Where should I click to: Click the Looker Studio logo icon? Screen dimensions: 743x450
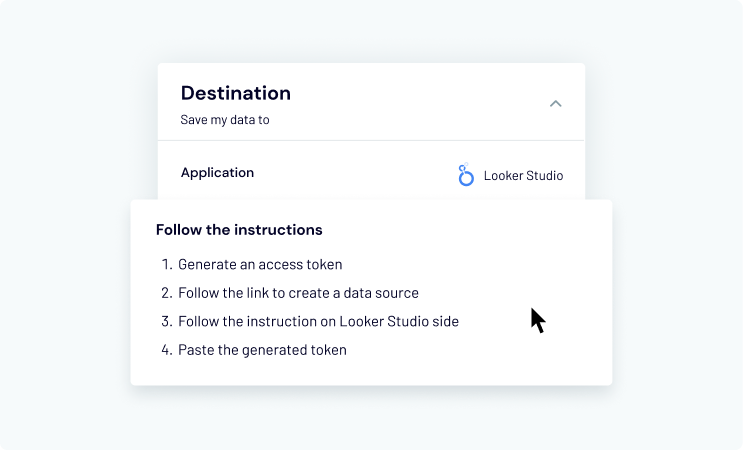point(465,176)
